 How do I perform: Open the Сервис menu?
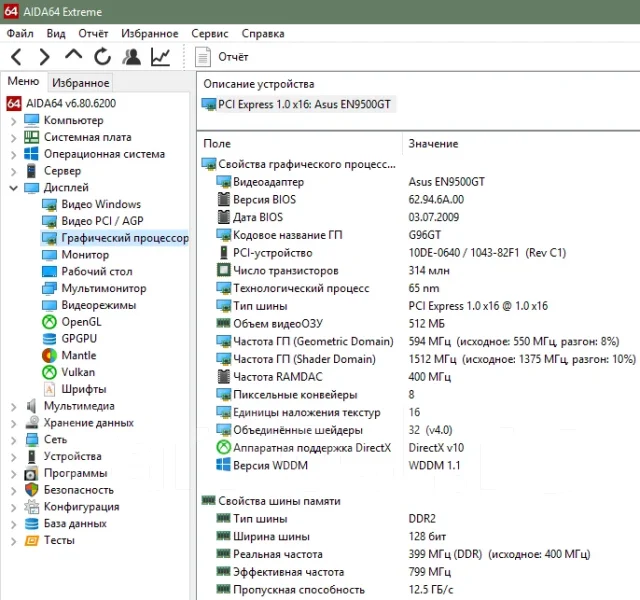[210, 33]
